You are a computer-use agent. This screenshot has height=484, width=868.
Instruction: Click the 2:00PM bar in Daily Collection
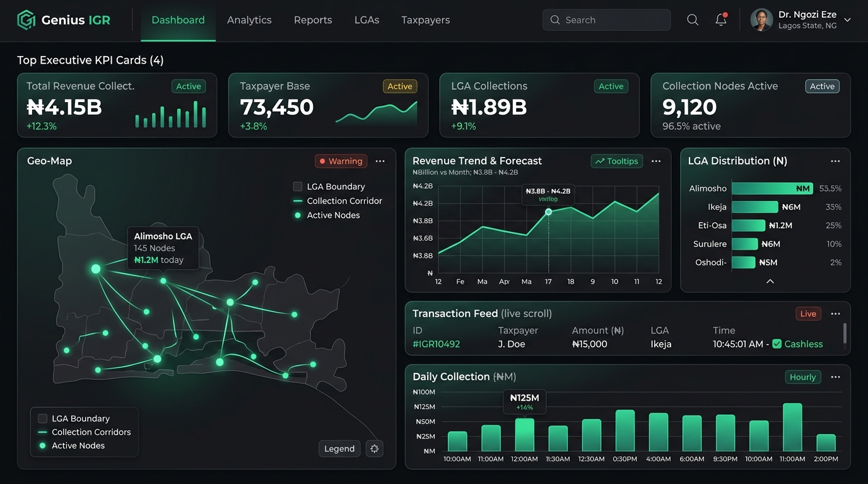[x=826, y=443]
